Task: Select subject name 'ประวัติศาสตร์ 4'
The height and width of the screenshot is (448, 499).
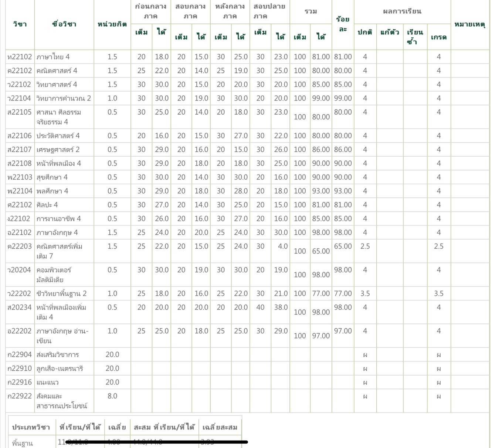Action: pos(58,136)
